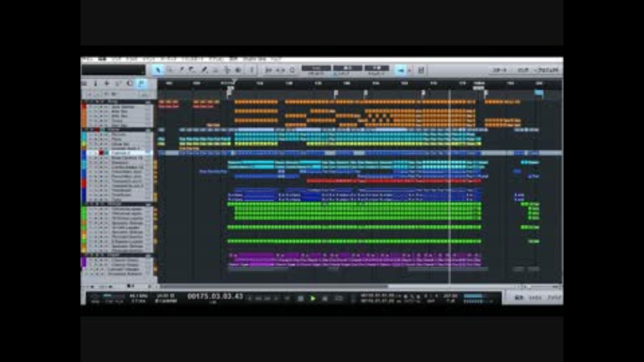Image resolution: width=644 pixels, height=362 pixels.
Task: Click the marker flag near bar 160
Action: click(x=366, y=94)
